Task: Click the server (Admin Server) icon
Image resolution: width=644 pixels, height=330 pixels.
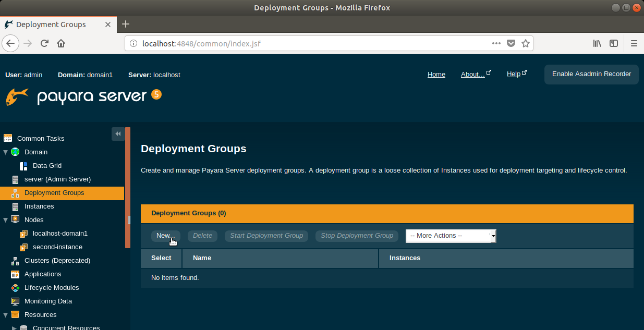Action: click(15, 179)
